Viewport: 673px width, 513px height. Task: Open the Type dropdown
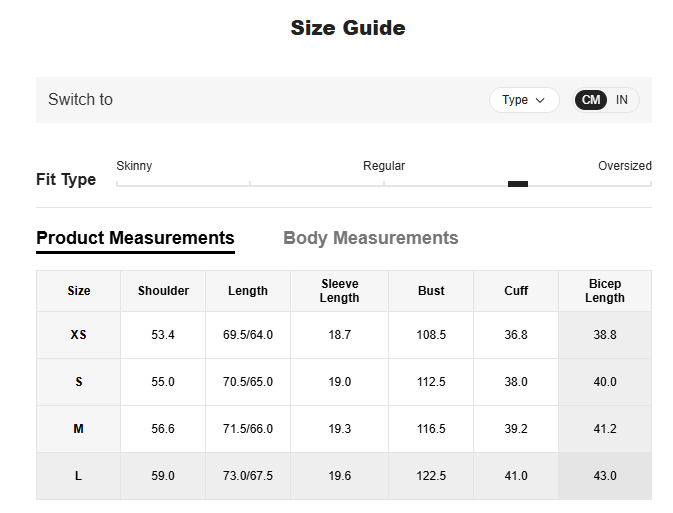(x=524, y=100)
